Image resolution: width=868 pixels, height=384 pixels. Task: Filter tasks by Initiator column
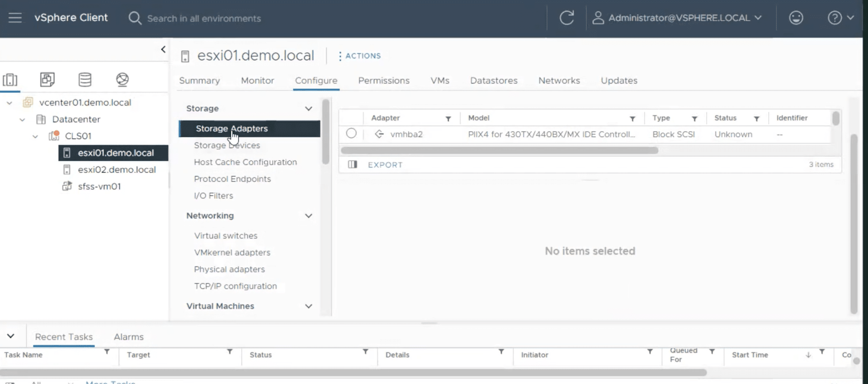(x=650, y=351)
